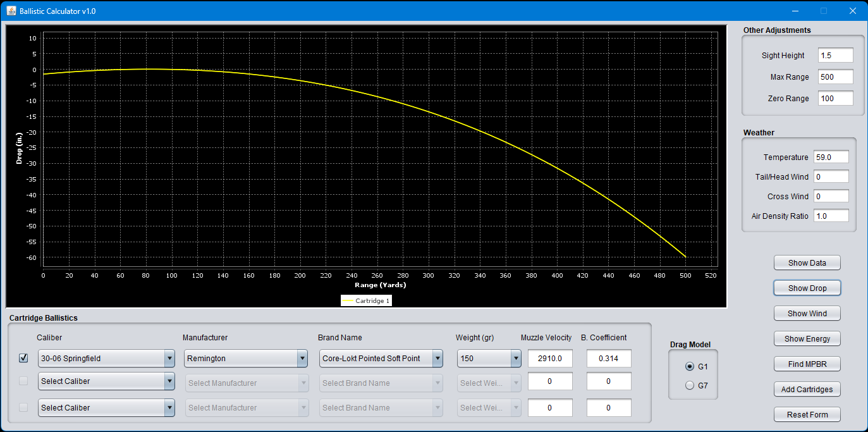The image size is (868, 432).
Task: Click the Brand Name column label
Action: tap(340, 338)
